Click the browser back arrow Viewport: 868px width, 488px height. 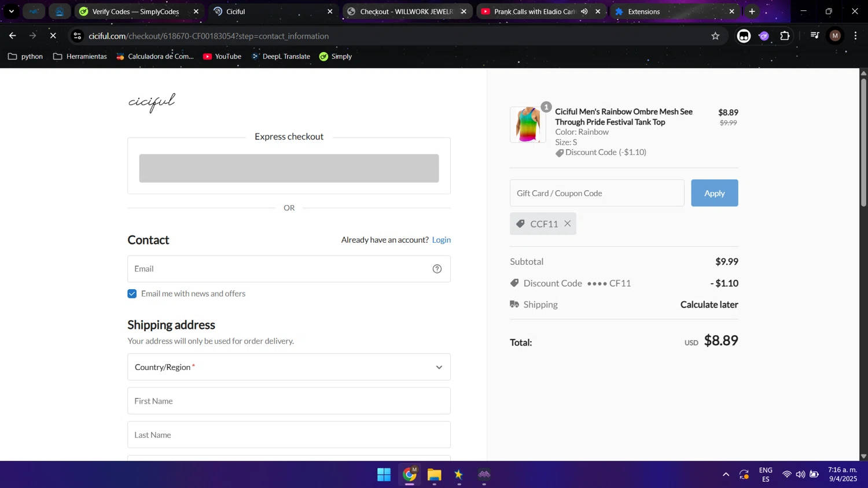point(12,36)
